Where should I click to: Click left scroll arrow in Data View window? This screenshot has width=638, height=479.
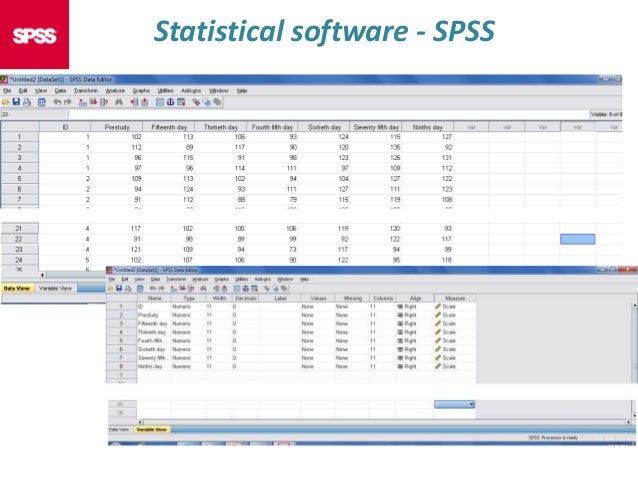coord(42,275)
